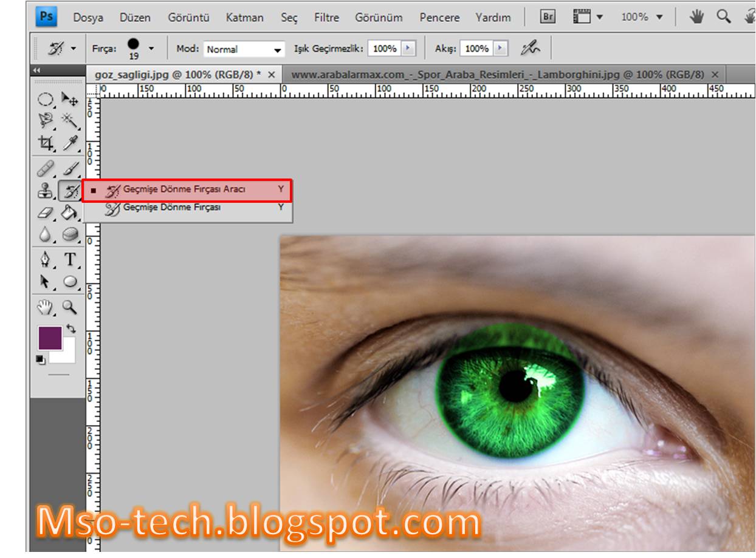Open the Görünüm menu

(x=379, y=18)
